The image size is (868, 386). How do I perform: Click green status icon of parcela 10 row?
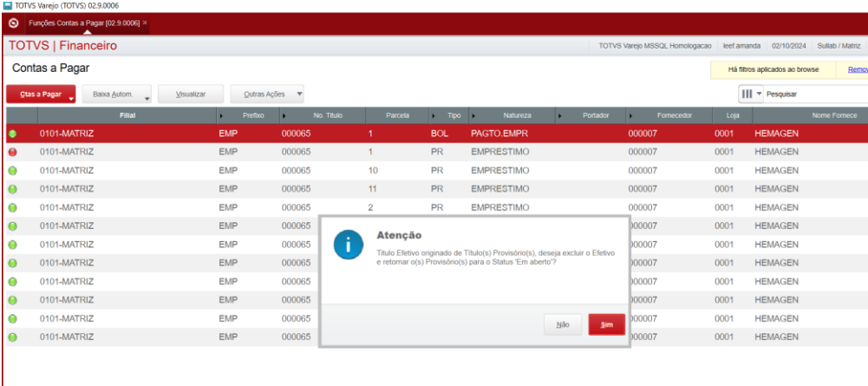(13, 171)
